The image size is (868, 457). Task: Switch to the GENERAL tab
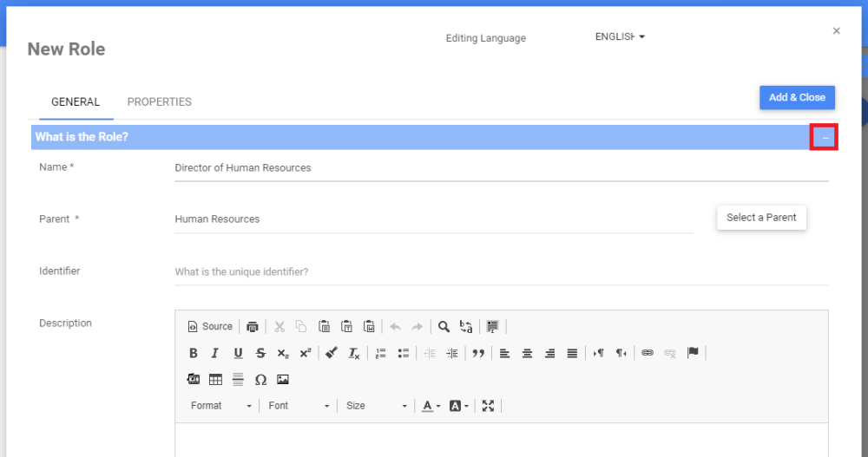tap(76, 101)
